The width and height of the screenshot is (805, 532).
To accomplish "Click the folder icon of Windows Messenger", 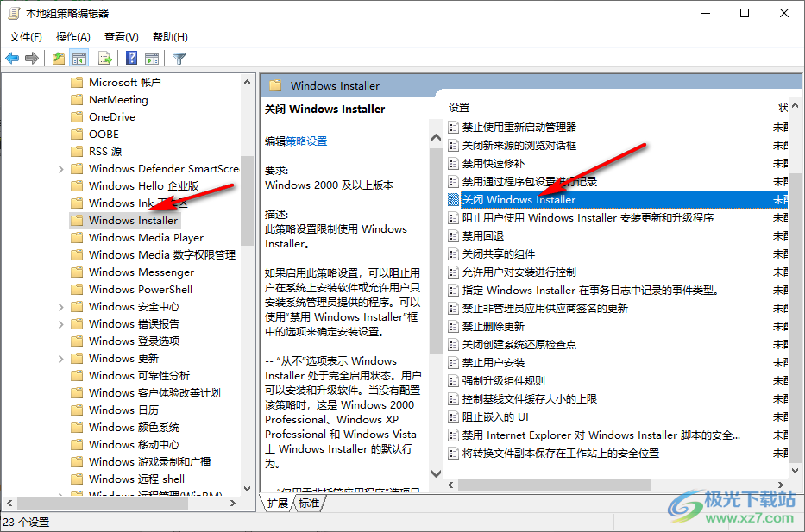I will (77, 272).
